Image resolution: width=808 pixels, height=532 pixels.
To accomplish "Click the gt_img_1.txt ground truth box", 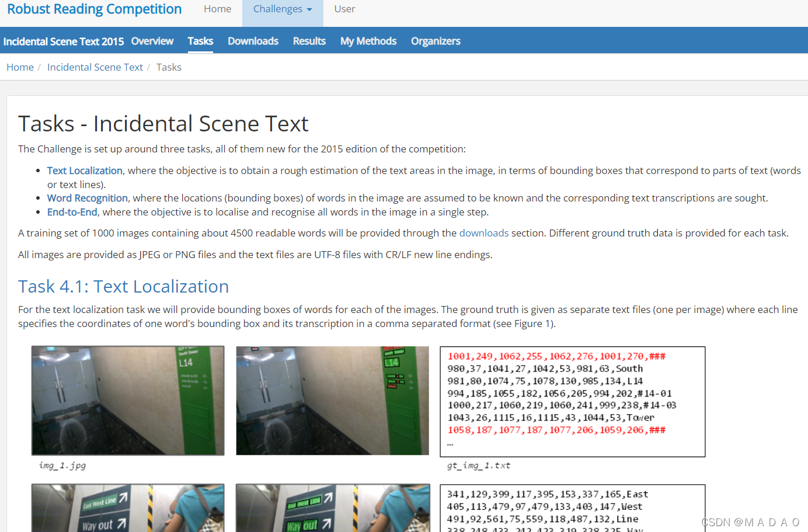I will pos(572,401).
